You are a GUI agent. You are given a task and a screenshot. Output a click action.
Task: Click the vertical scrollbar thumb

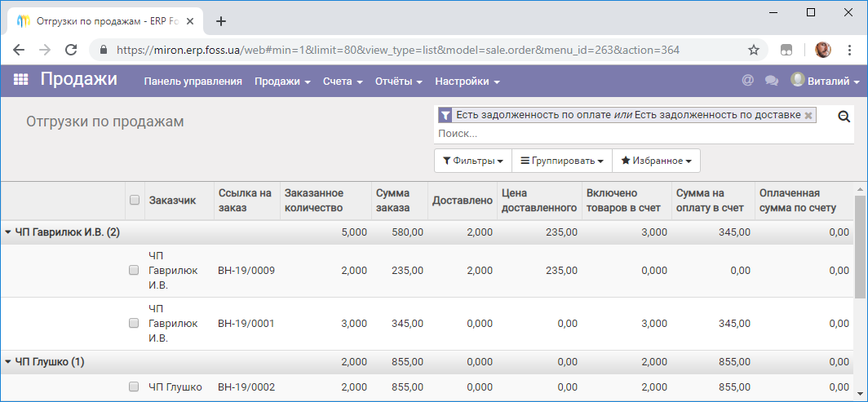860,246
